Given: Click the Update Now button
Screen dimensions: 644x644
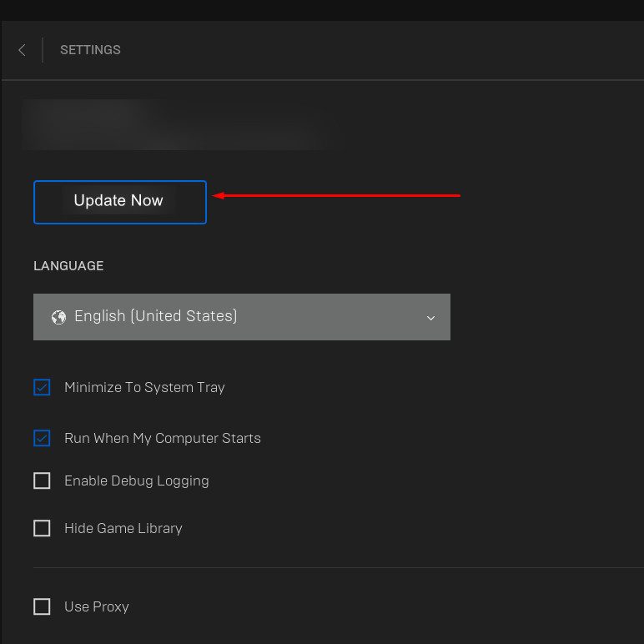Looking at the screenshot, I should [119, 201].
